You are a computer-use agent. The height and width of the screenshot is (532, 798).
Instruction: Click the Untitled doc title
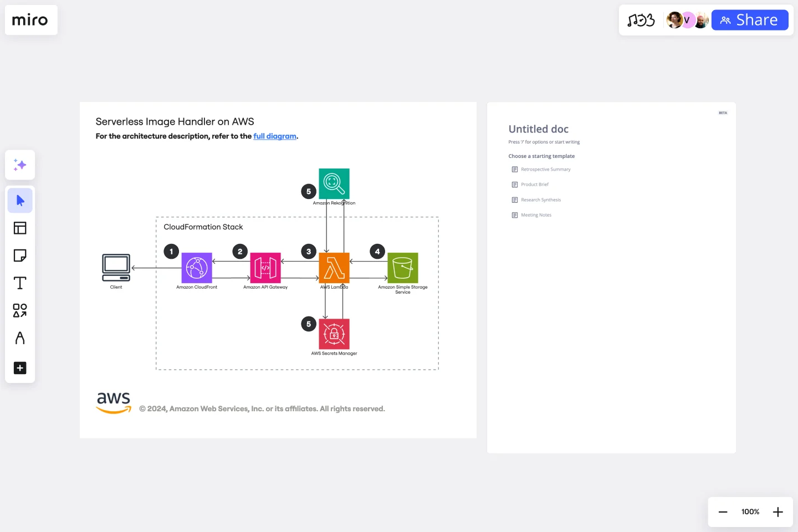(x=539, y=129)
